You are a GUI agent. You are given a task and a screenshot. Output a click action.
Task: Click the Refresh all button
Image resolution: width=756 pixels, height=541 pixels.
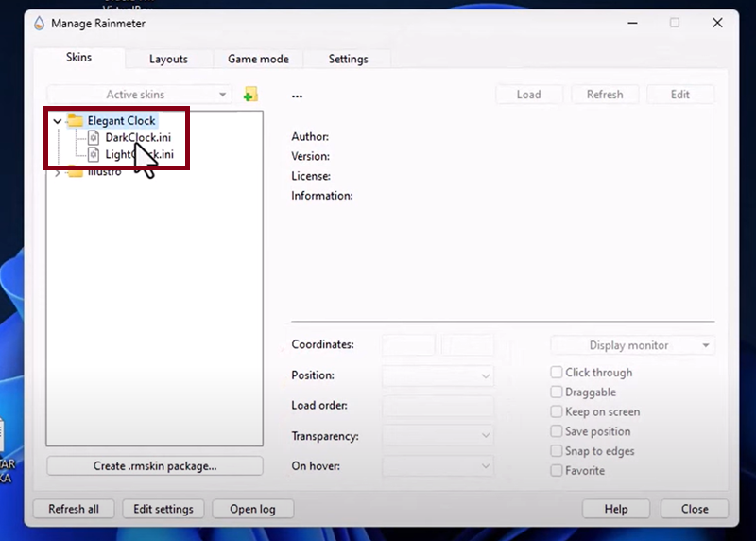coord(74,509)
